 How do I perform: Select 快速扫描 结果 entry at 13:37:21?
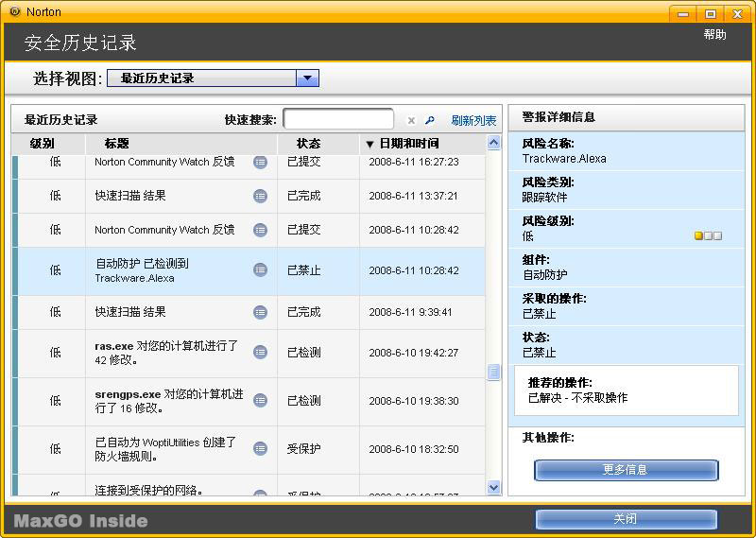(249, 196)
